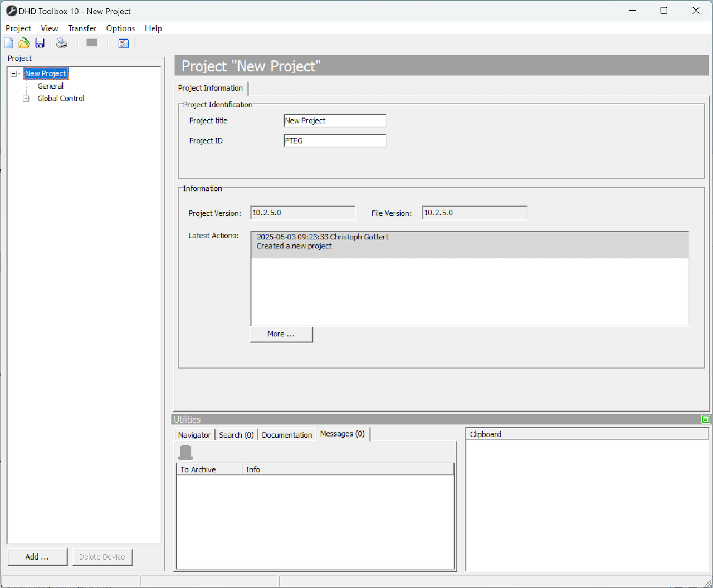Open the Transfer menu
This screenshot has width=713, height=588.
82,28
